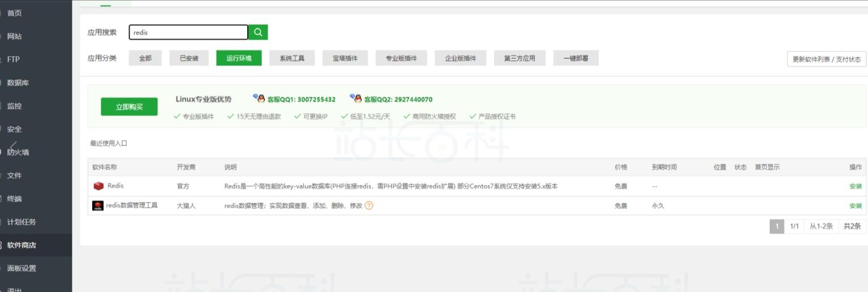The width and height of the screenshot is (868, 292).
Task: Go to 计划任务 in the sidebar
Action: click(x=22, y=222)
